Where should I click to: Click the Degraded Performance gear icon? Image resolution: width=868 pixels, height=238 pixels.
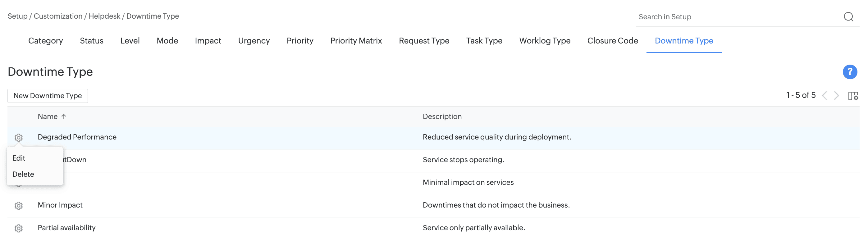(x=19, y=138)
